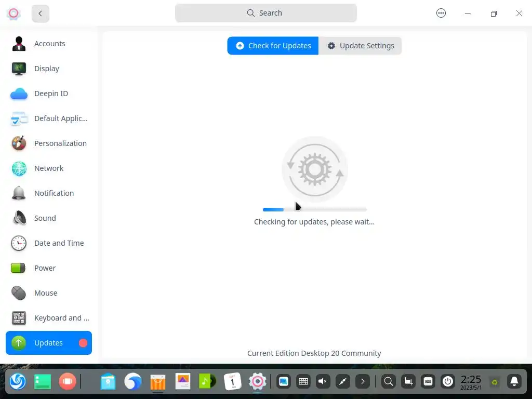Open the App Store dock icon
The height and width of the screenshot is (399, 532).
(x=158, y=382)
